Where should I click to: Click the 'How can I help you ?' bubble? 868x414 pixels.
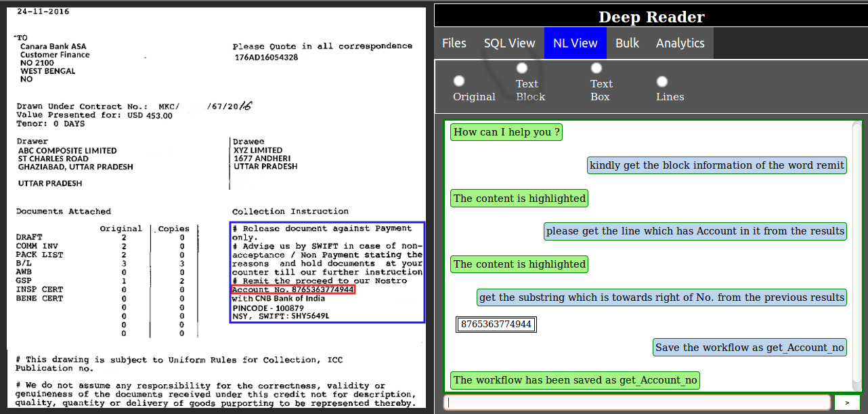(506, 132)
